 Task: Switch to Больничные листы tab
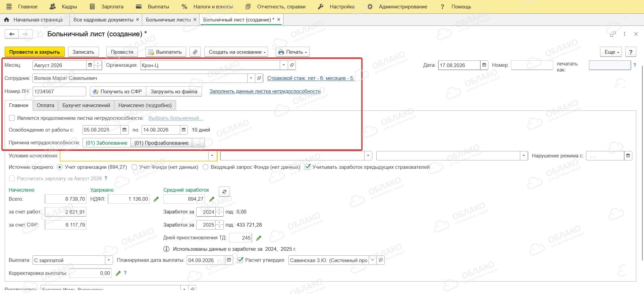(x=168, y=20)
